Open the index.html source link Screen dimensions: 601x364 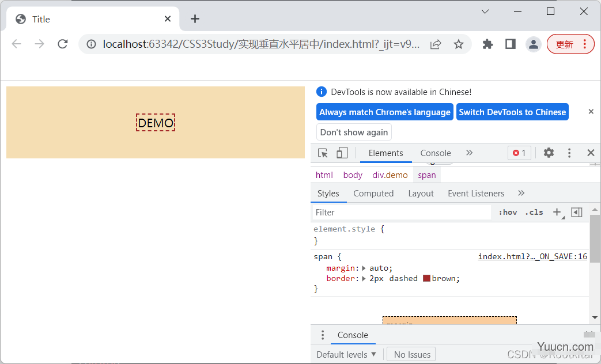[x=532, y=256]
